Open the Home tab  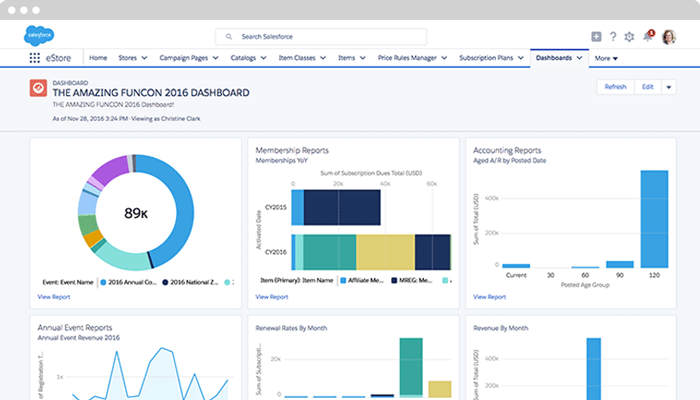(98, 58)
